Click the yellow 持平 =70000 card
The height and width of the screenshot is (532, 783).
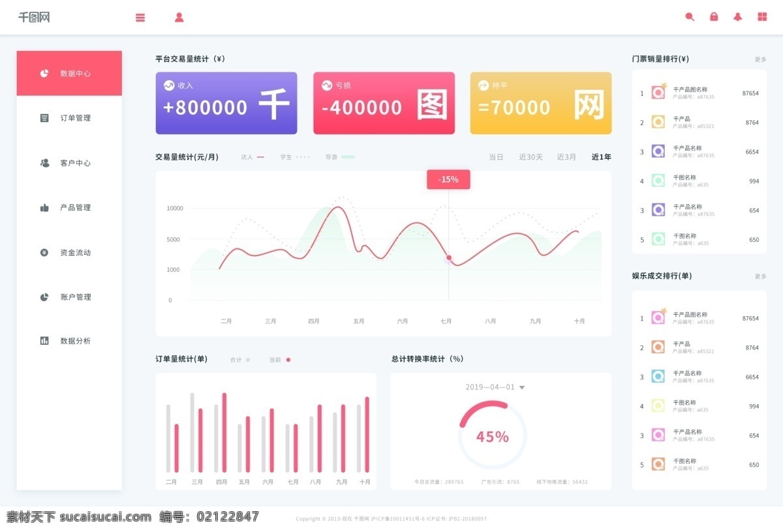(541, 103)
